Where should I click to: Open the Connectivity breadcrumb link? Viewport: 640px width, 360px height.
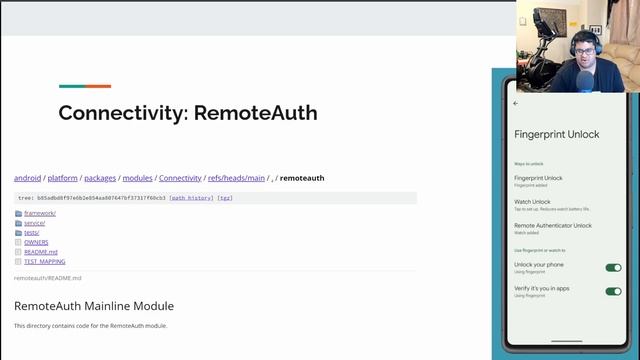click(180, 178)
